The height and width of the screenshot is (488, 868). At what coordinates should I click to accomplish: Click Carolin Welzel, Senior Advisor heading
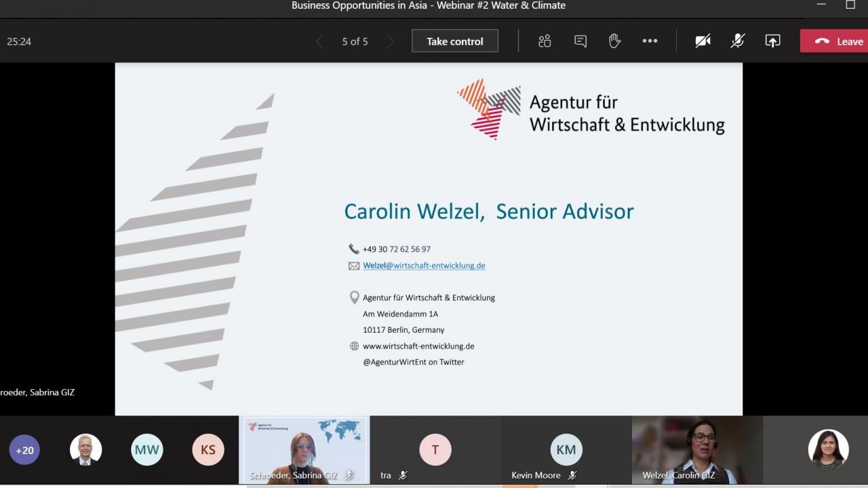coord(489,211)
